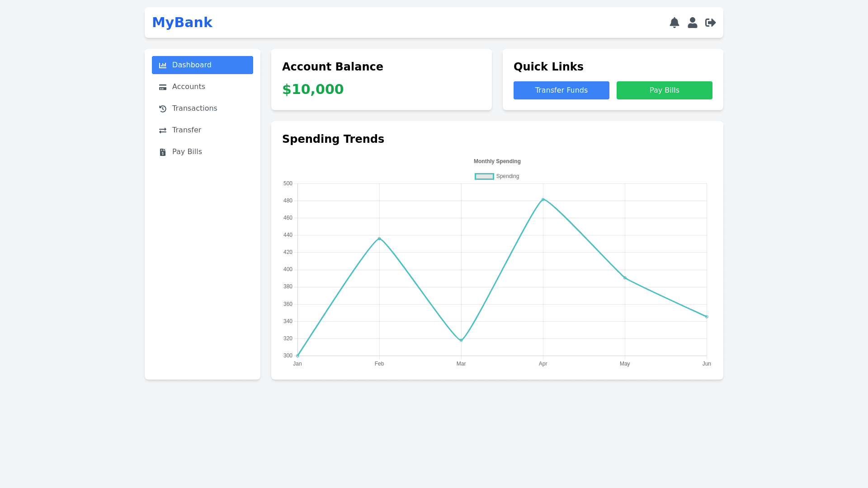Click the Pay Bills invoice icon

coord(163,152)
